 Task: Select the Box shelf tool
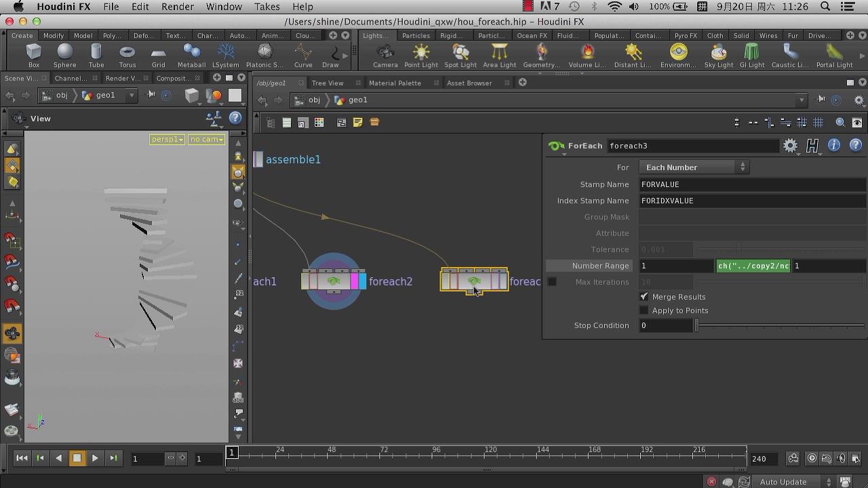(x=33, y=56)
